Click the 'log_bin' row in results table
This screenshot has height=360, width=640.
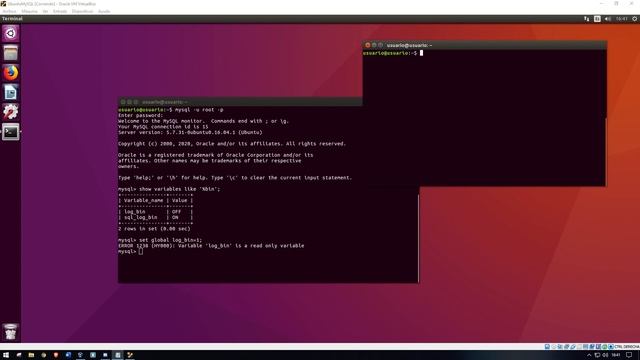[x=155, y=212]
